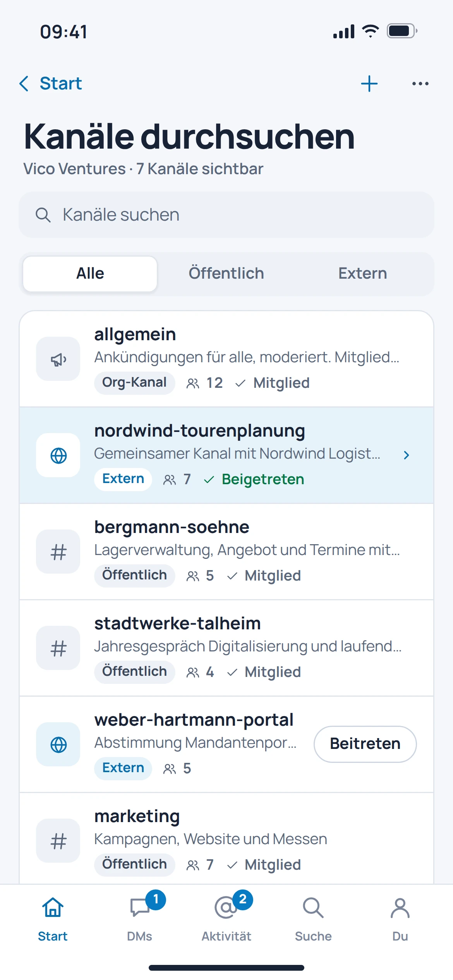Tap the Wi-Fi icon in status bar

pos(371,31)
